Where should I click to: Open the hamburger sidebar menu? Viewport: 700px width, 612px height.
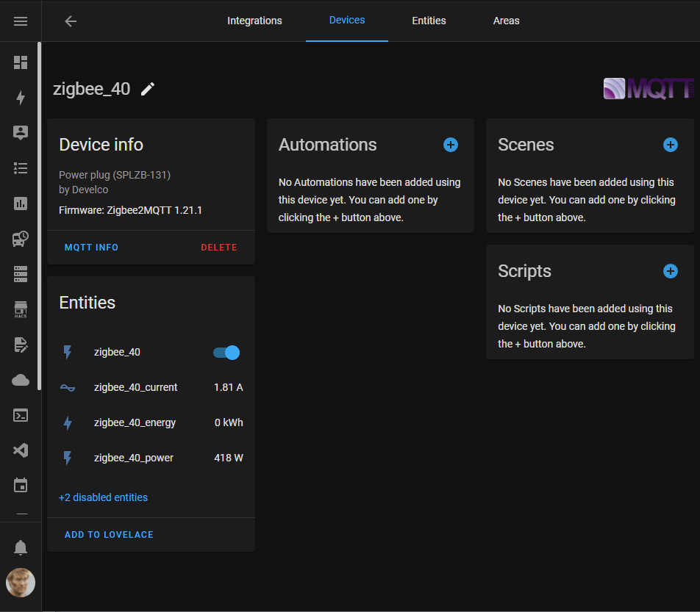(x=21, y=21)
